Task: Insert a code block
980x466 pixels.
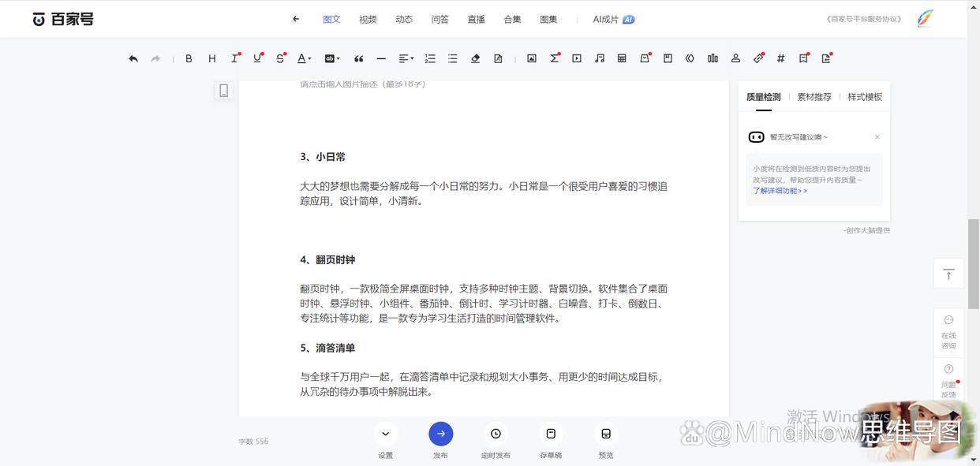Action: pyautogui.click(x=690, y=58)
